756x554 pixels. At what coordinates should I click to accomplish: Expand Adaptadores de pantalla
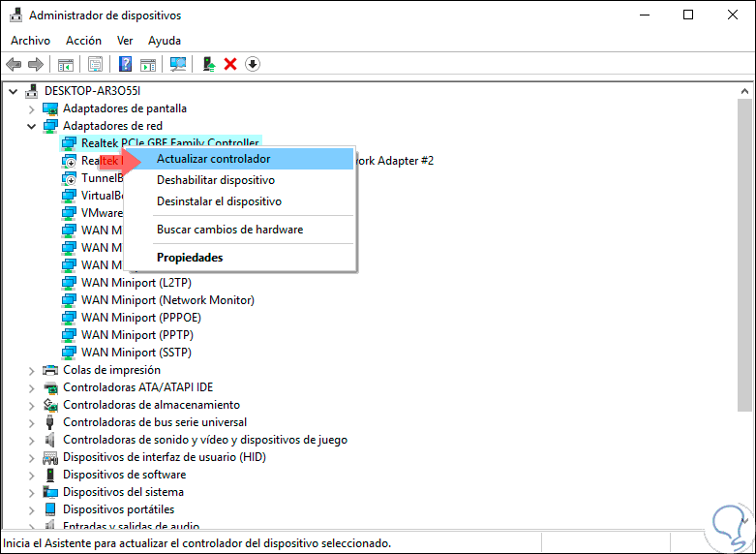[31, 109]
